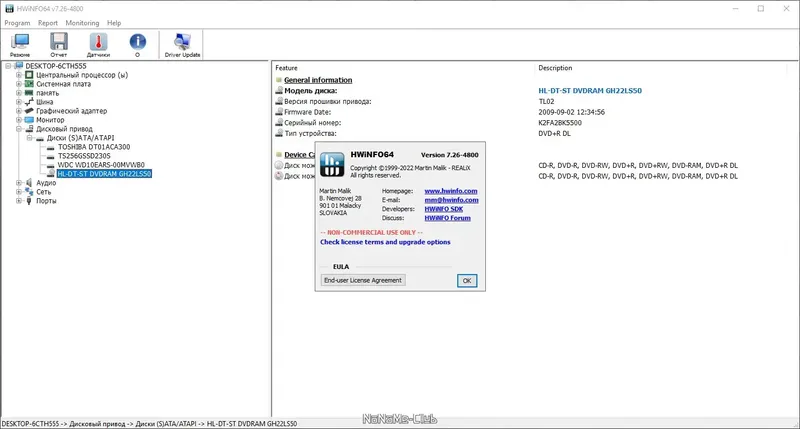Expand the Центральный процессор node
The height and width of the screenshot is (429, 800).
click(19, 75)
